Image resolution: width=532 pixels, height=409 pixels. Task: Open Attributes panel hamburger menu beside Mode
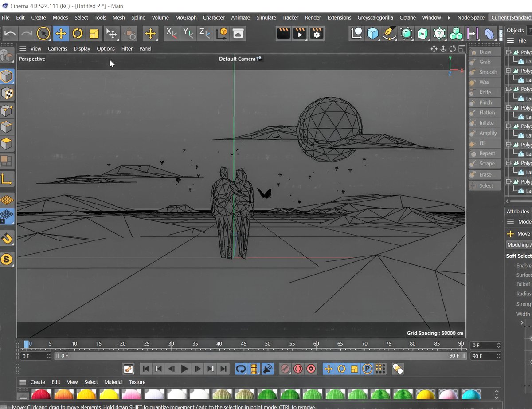[511, 221]
